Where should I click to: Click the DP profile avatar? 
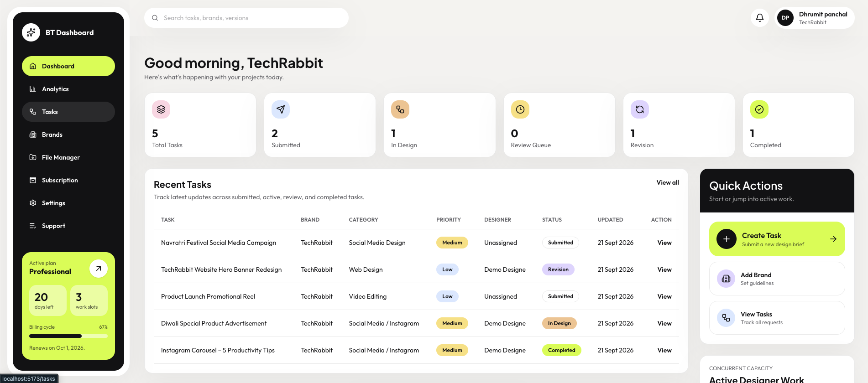pyautogui.click(x=785, y=18)
